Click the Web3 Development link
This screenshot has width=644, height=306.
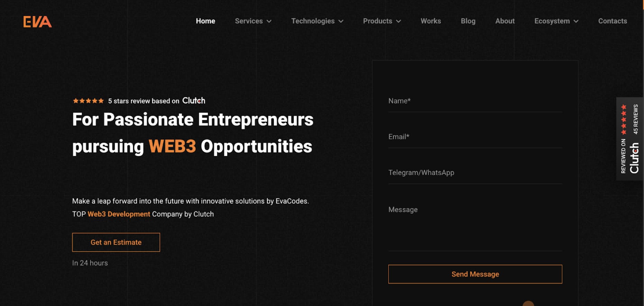pos(119,214)
